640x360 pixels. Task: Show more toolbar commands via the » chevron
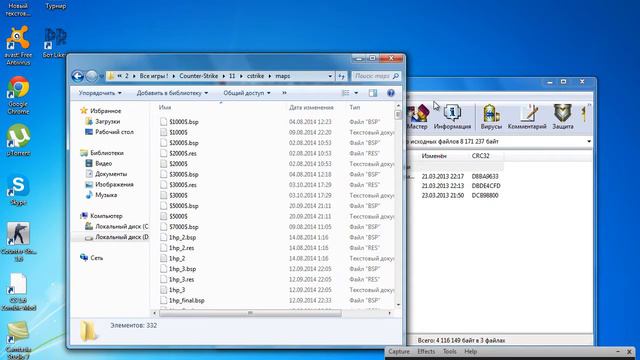pyautogui.click(x=284, y=93)
